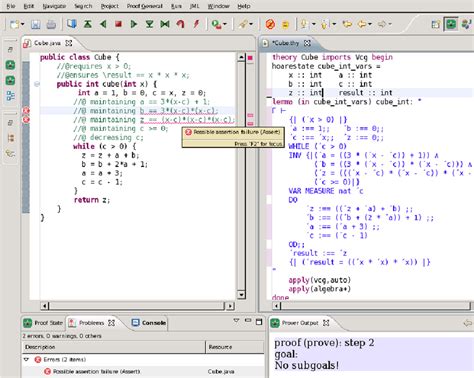Click the last edit location arrow icon
Screen dimensions: 474x378
[x=347, y=24]
